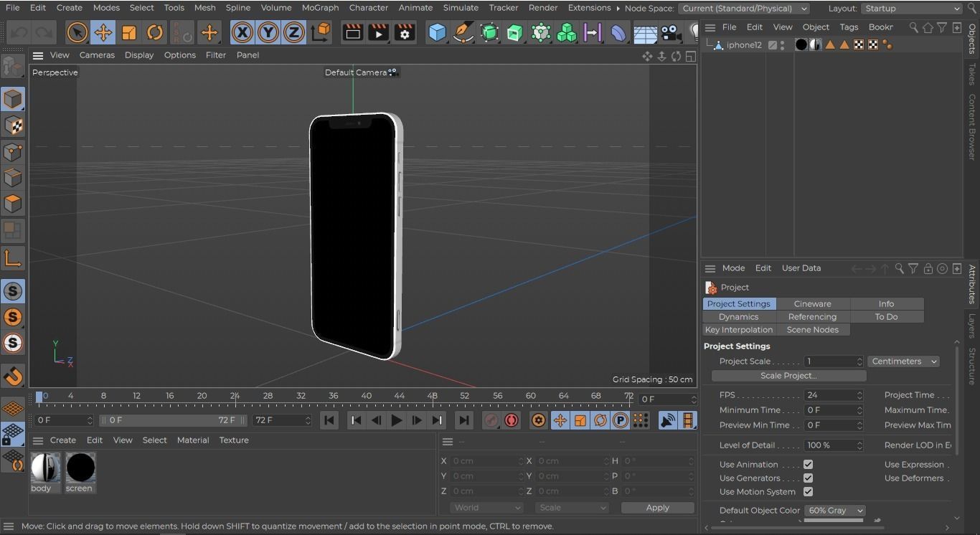Open the Attributes side tab
This screenshot has height=535, width=980.
972,284
